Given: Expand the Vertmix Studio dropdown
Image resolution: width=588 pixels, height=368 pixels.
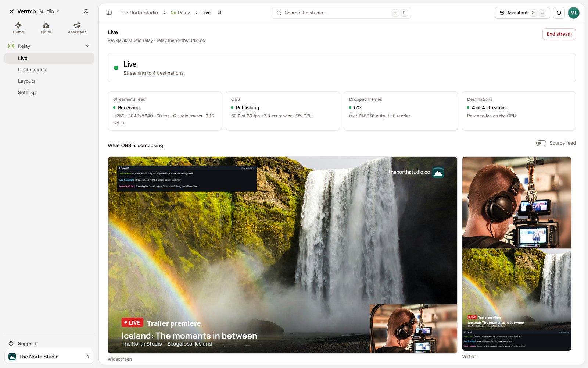Looking at the screenshot, I should 58,11.
